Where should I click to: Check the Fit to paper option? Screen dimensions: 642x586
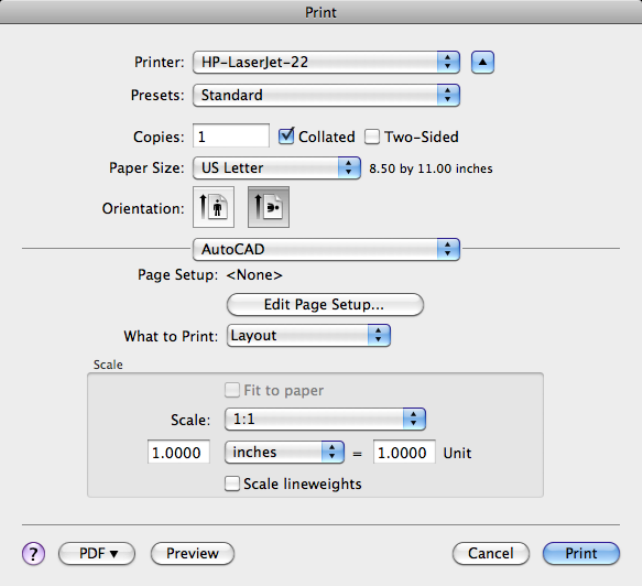(x=233, y=391)
